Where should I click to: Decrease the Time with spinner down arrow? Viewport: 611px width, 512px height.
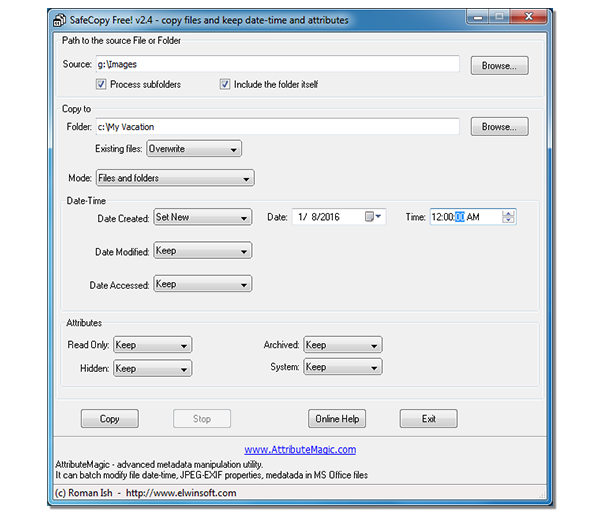point(508,220)
